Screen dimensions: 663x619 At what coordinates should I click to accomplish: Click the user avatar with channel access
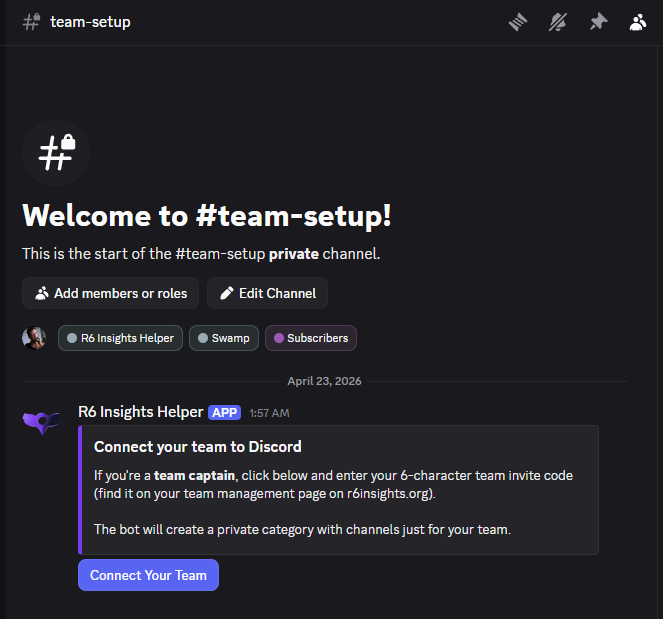pyautogui.click(x=34, y=338)
